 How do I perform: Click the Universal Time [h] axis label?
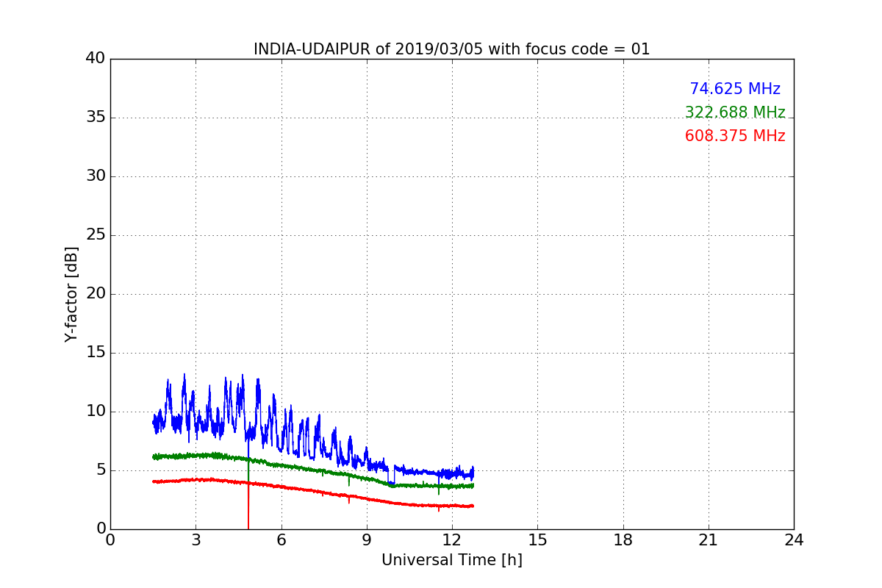point(451,560)
